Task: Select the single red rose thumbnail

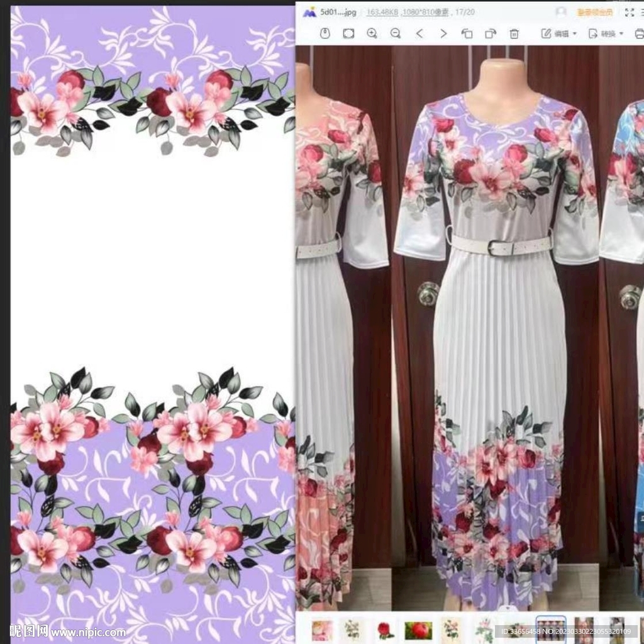Action: (x=384, y=630)
